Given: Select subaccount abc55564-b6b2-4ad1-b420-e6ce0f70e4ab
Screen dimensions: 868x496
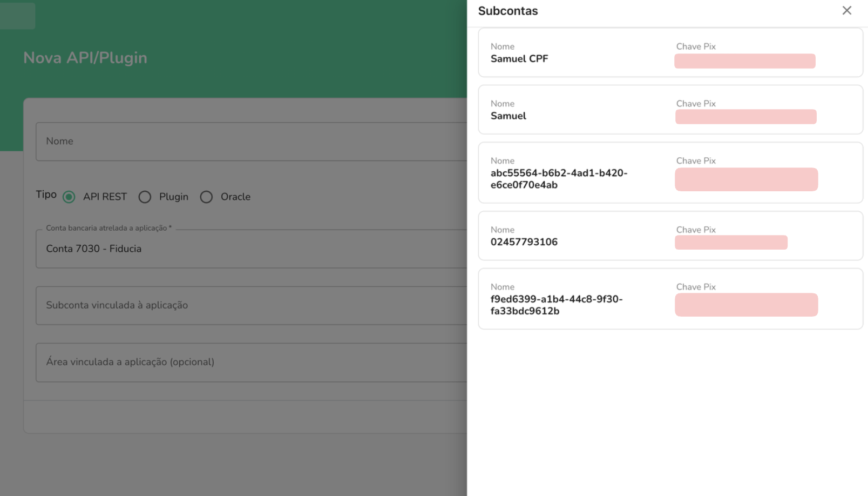Looking at the screenshot, I should (x=558, y=179).
